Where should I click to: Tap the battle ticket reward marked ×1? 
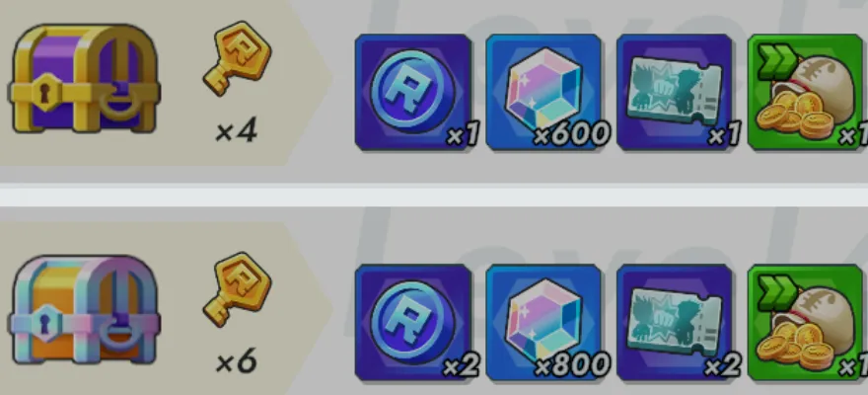[x=675, y=92]
